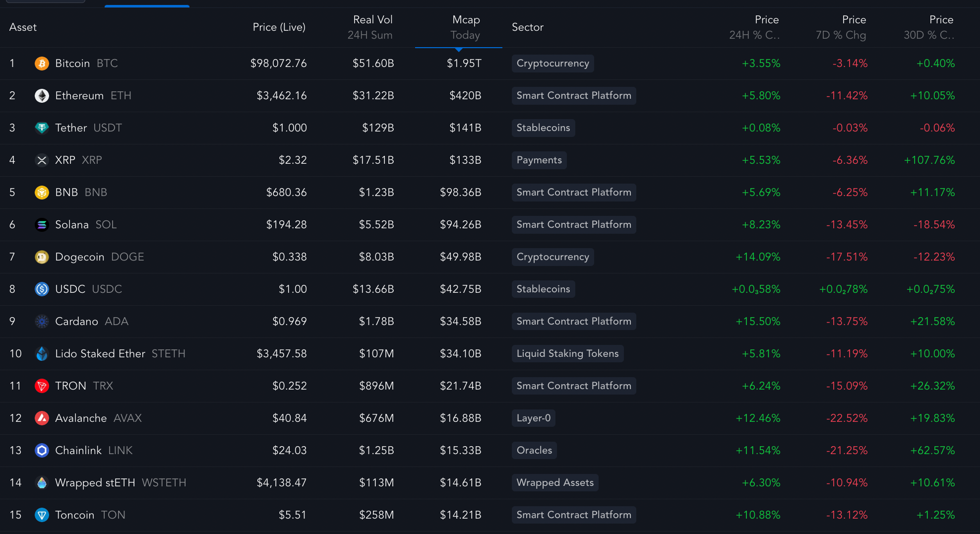This screenshot has height=534, width=980.
Task: Open Bitcoin asset page
Action: [x=72, y=64]
